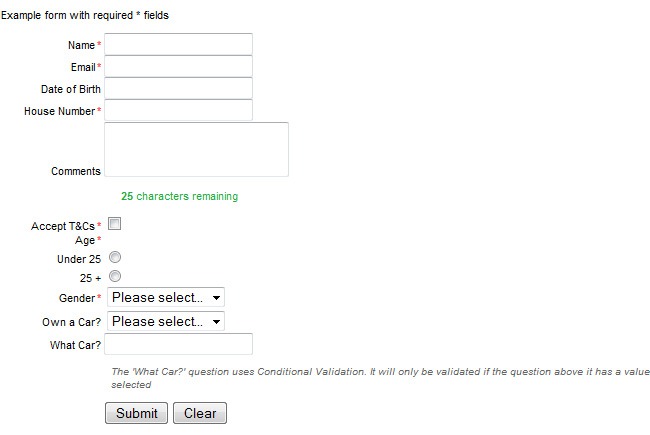Open the Gender dropdown

coord(166,298)
